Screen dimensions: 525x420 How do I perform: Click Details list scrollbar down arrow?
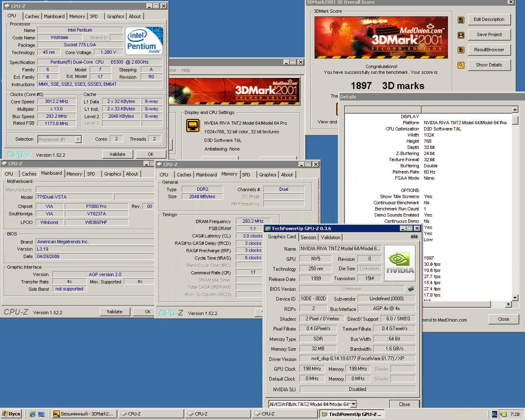click(515, 298)
